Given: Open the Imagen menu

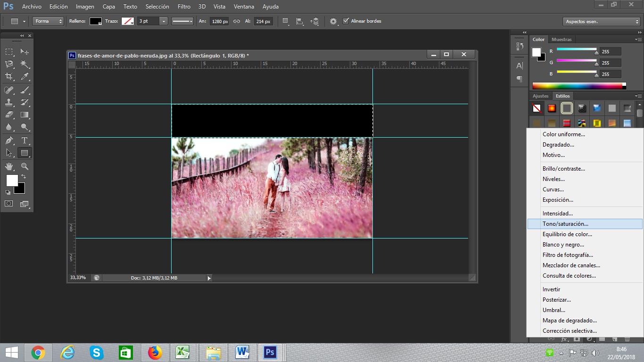Looking at the screenshot, I should (85, 7).
